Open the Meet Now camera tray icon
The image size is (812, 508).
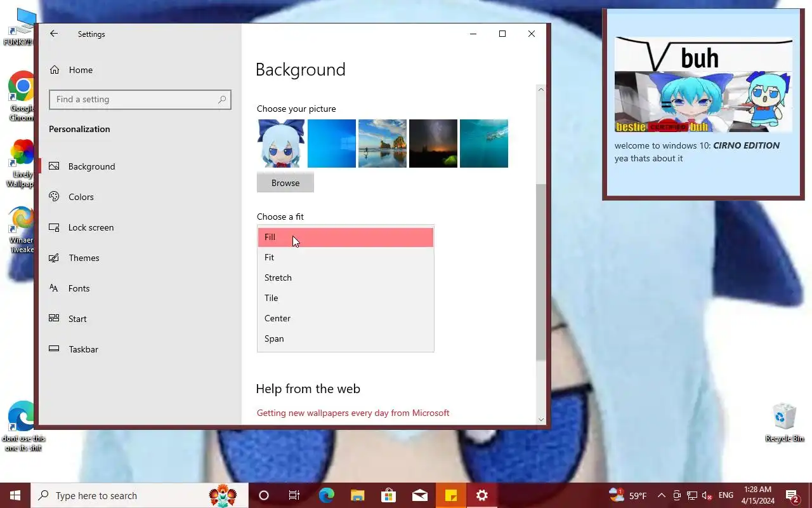pyautogui.click(x=677, y=495)
